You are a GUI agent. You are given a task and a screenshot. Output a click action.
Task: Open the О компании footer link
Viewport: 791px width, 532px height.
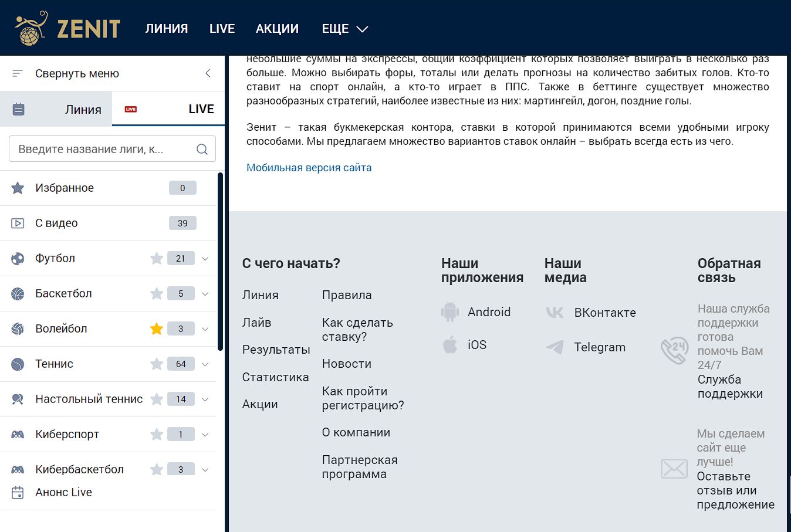[x=356, y=432]
